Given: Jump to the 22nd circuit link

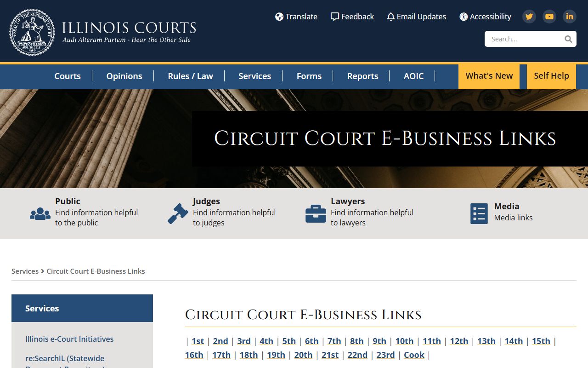Looking at the screenshot, I should (357, 355).
